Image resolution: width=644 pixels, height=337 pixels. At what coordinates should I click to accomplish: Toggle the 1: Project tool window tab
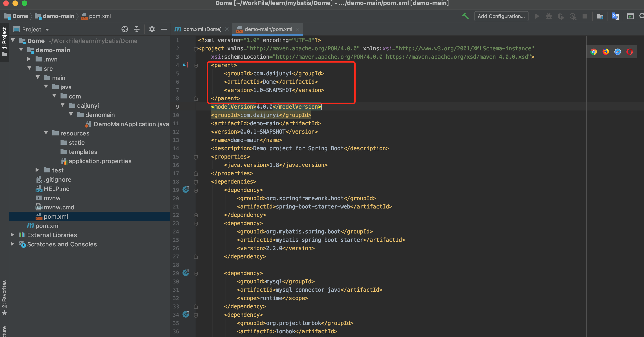click(x=4, y=42)
